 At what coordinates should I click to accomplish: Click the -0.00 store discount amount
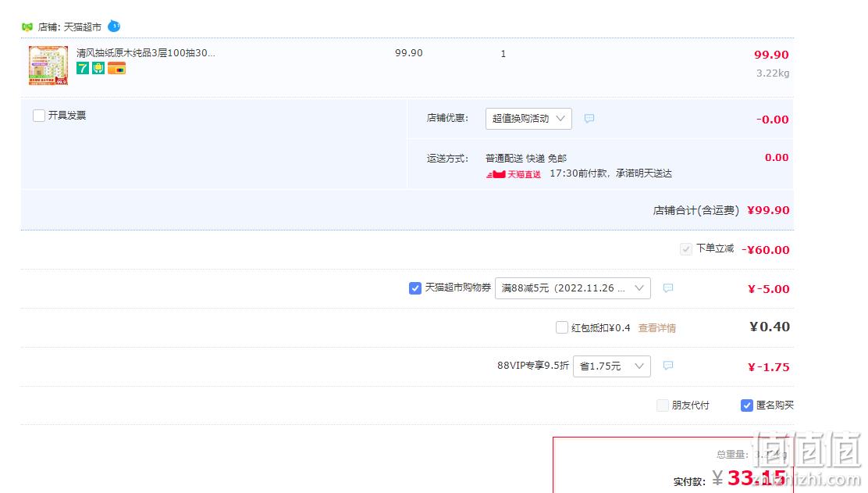coord(772,120)
